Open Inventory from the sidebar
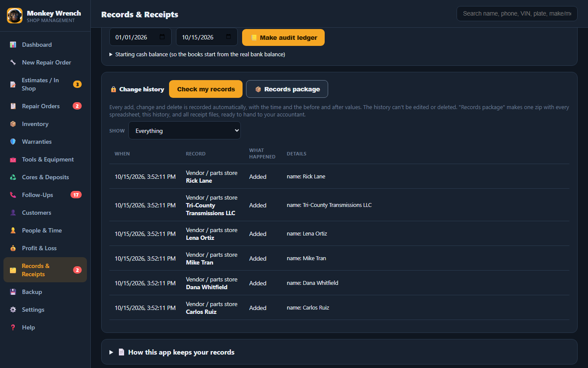The width and height of the screenshot is (588, 368). point(45,124)
